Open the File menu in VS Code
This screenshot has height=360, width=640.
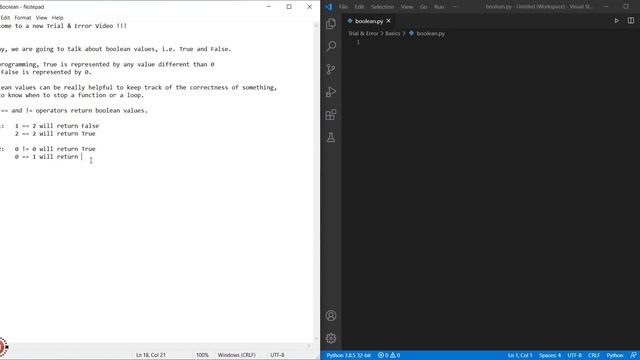[x=343, y=7]
